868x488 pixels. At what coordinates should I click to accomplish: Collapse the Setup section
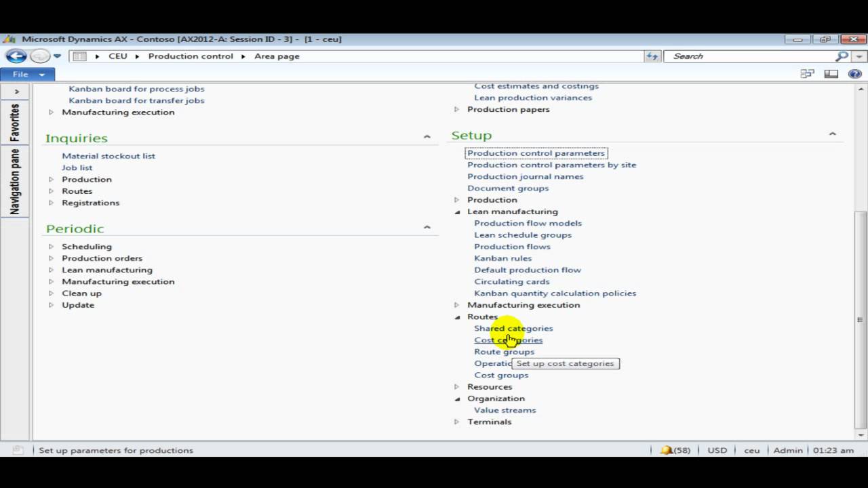point(832,134)
